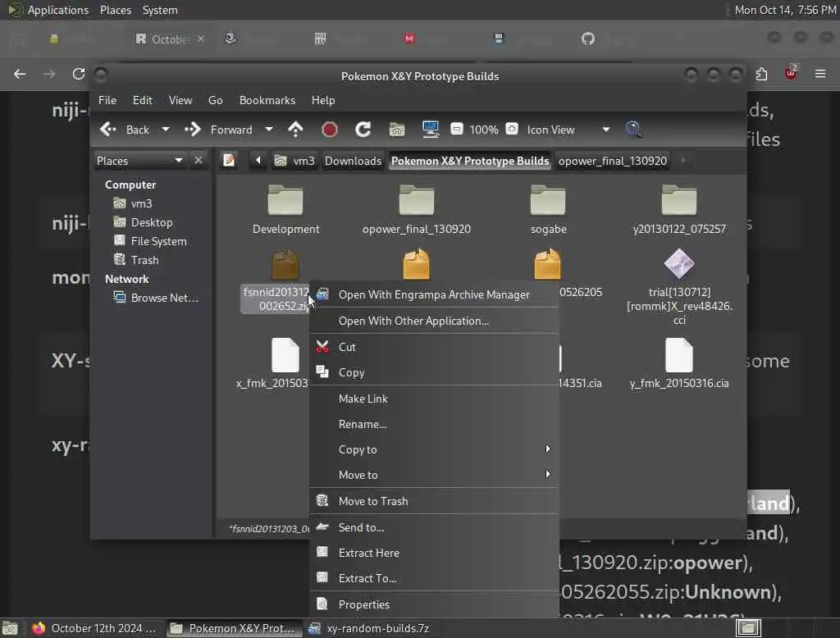
Task: Open Trash from the sidebar
Action: coord(144,260)
